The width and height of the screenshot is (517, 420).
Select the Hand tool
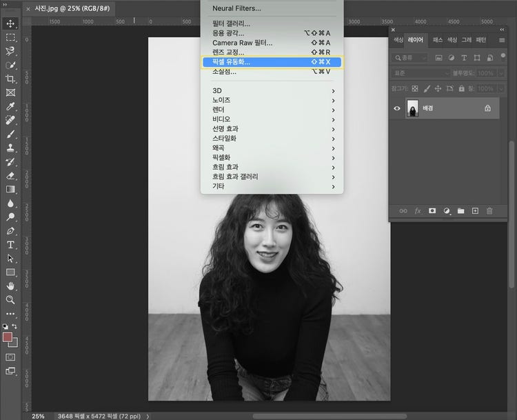pos(10,286)
